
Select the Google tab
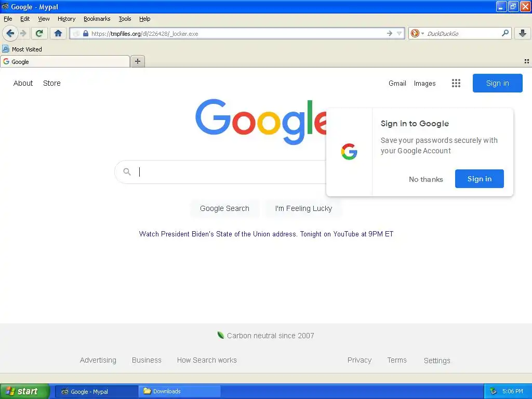tap(65, 61)
